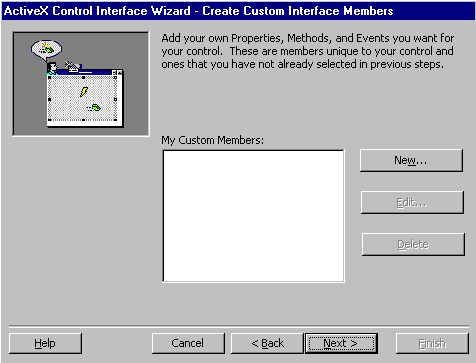
Task: Click the My Custom Members label
Action: click(x=212, y=140)
